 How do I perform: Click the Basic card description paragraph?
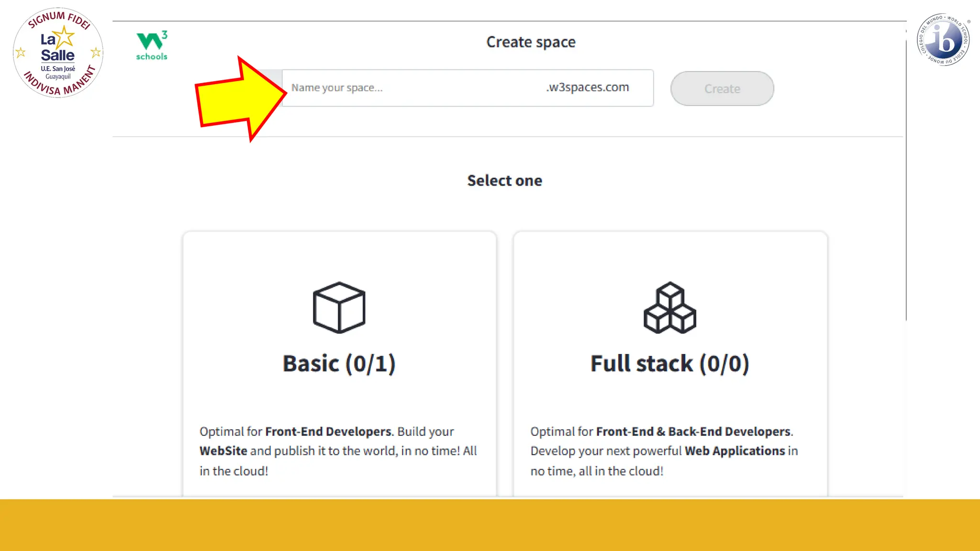click(338, 451)
